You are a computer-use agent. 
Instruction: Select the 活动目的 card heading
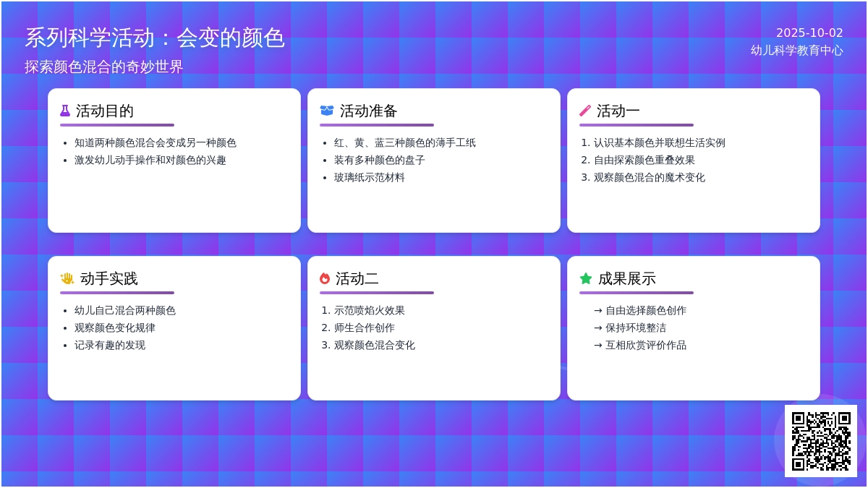(x=105, y=111)
